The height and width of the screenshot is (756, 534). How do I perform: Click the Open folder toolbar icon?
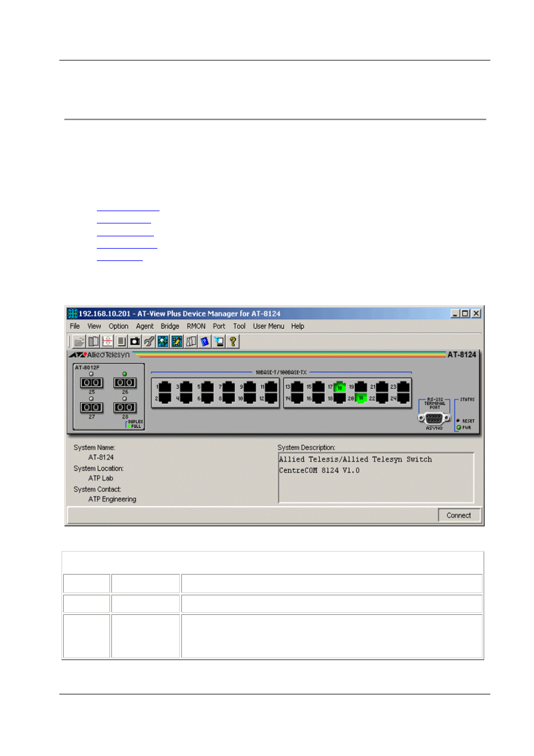coord(79,341)
